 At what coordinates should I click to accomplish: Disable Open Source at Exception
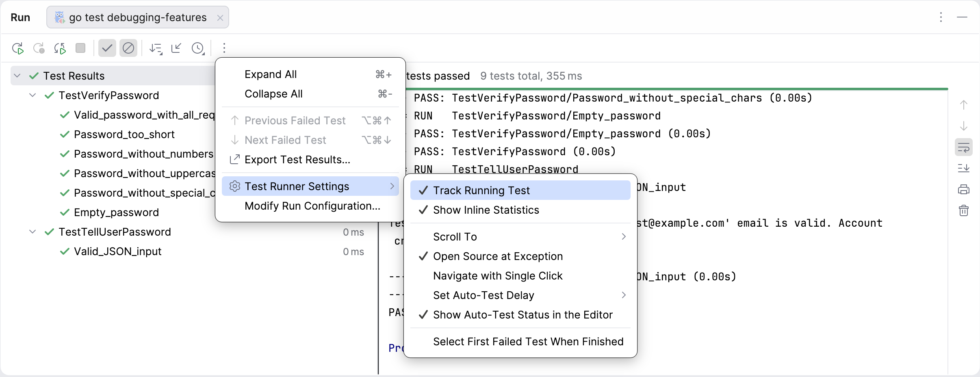pyautogui.click(x=498, y=256)
